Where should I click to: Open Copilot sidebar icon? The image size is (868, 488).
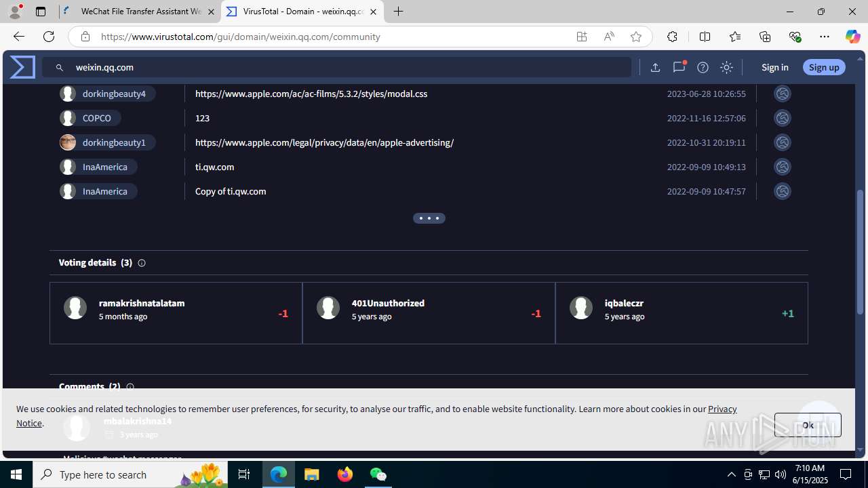[x=852, y=37]
